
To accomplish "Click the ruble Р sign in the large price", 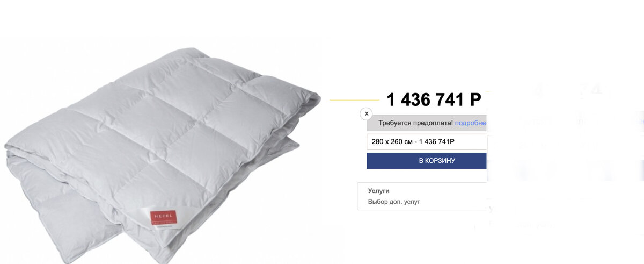I will click(475, 99).
